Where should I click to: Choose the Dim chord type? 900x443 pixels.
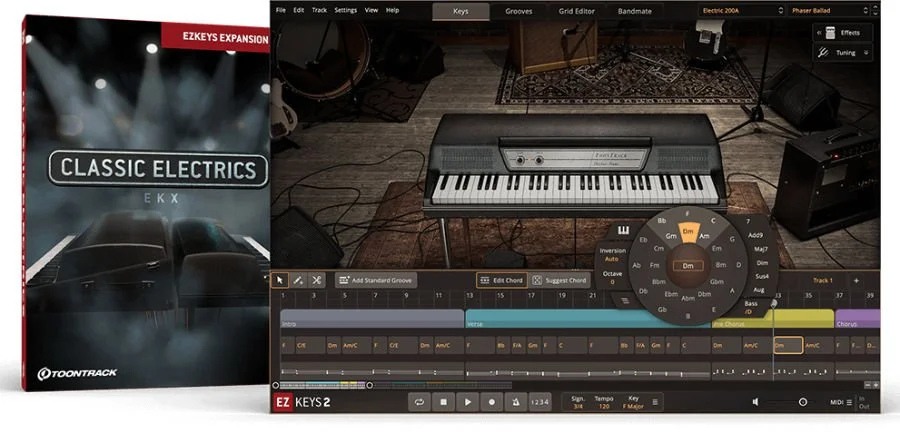pyautogui.click(x=762, y=263)
